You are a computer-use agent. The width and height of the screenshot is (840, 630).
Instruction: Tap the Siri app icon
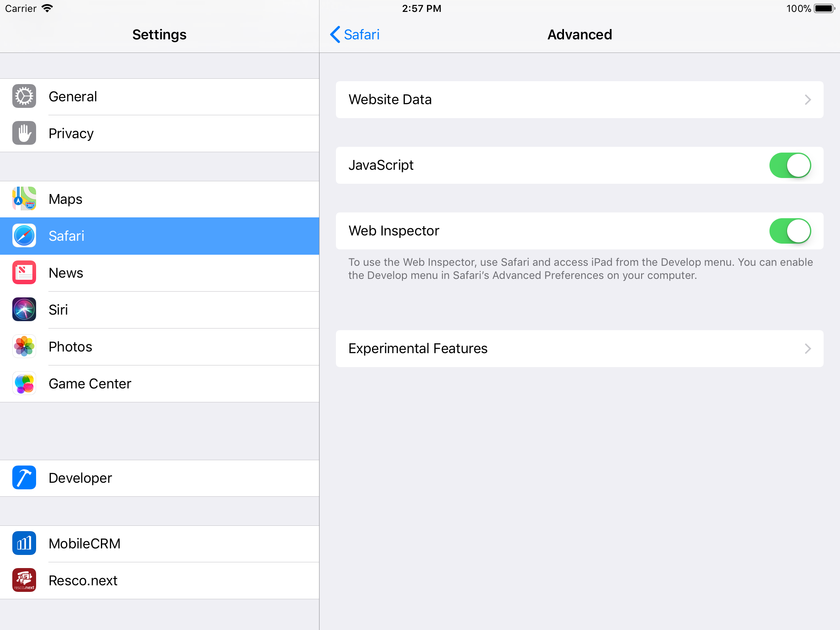24,310
